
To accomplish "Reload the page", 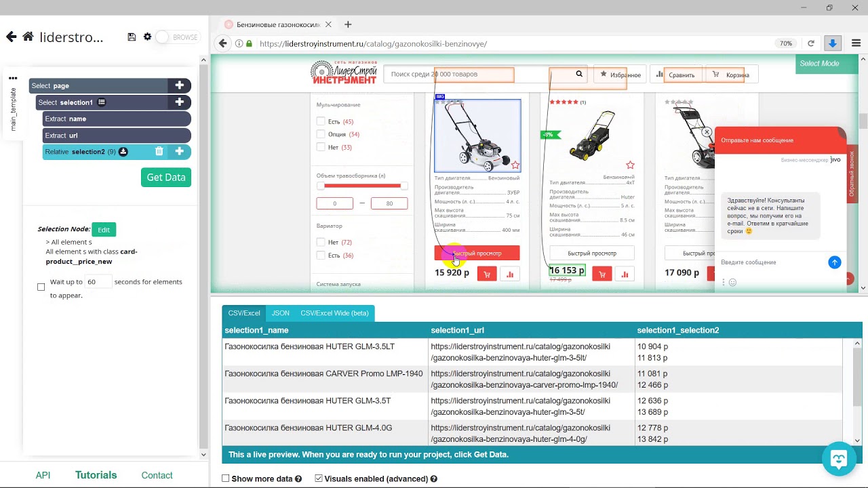I will pos(811,43).
